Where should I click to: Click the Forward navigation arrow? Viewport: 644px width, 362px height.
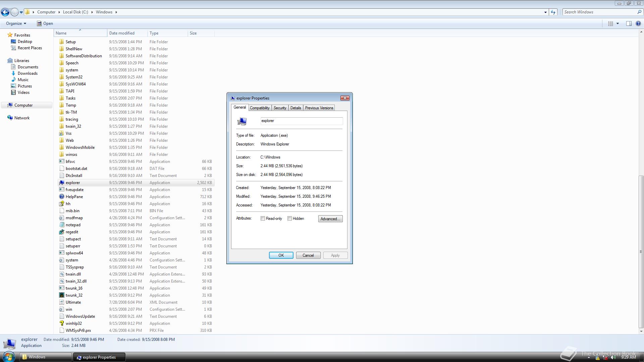click(14, 12)
